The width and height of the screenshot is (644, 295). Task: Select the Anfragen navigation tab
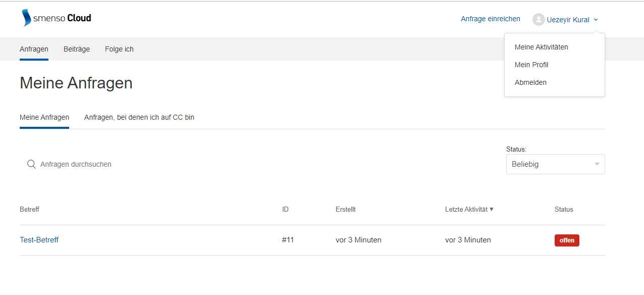pos(34,49)
